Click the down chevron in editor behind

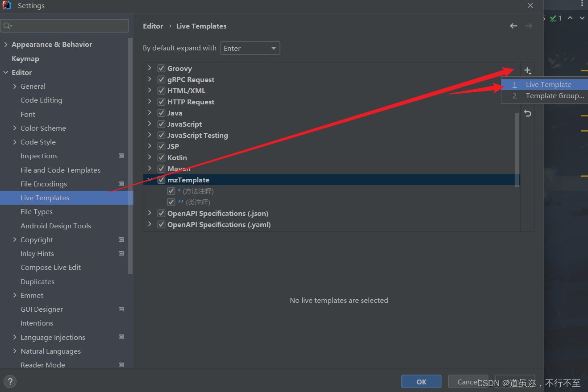582,18
